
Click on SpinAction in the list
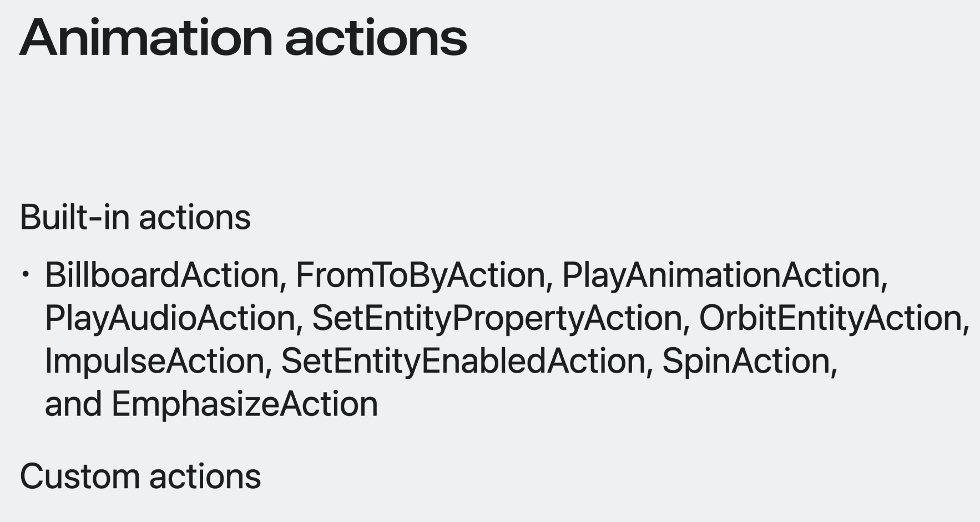click(745, 361)
